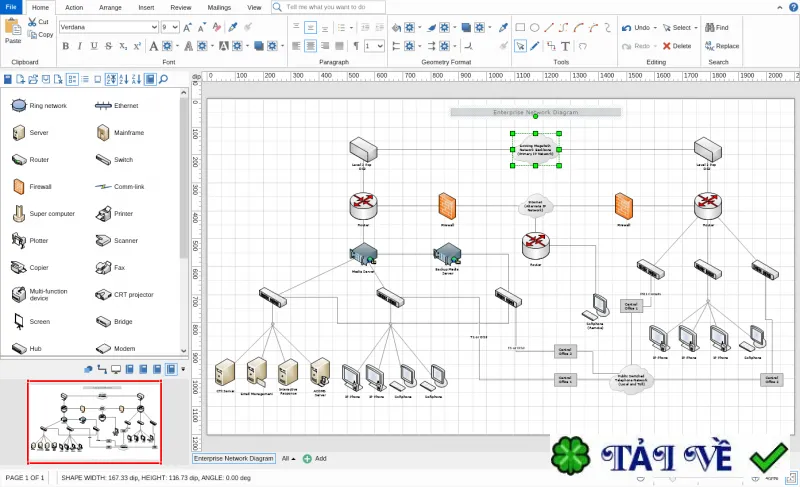Expand the bottom panel toolbar overflow arrow

[183, 369]
